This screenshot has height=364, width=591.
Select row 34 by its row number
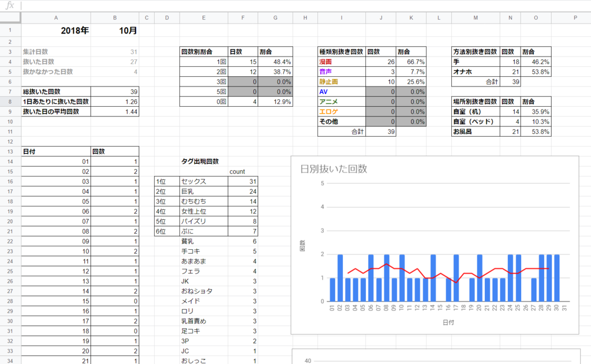coord(10,361)
